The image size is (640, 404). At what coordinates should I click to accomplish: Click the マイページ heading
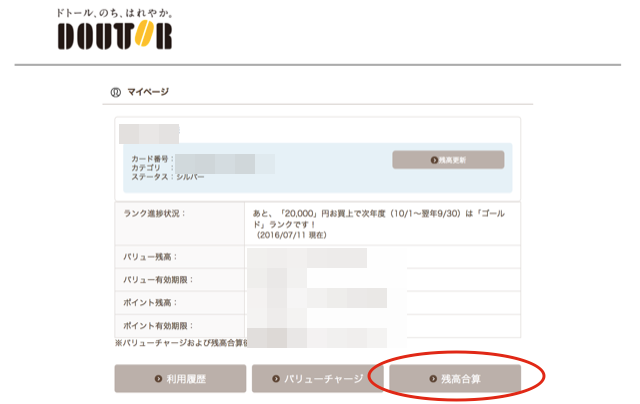(x=148, y=92)
